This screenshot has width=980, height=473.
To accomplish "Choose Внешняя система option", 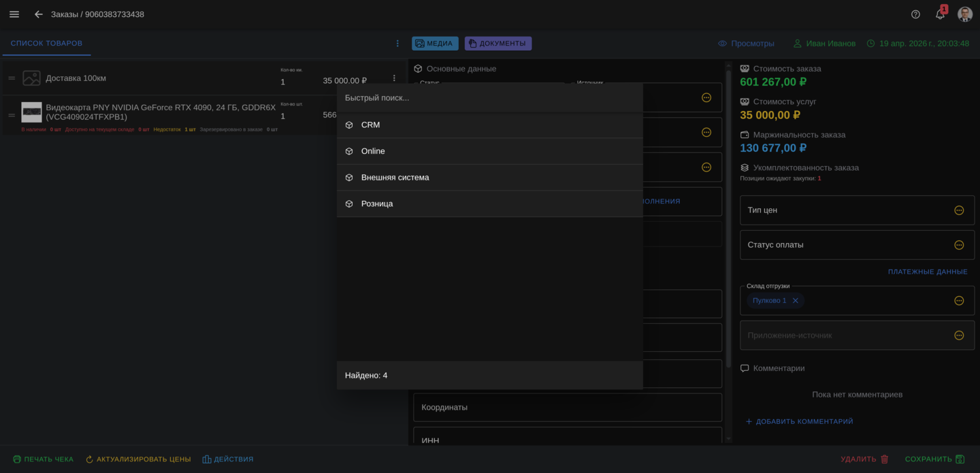I will (395, 178).
